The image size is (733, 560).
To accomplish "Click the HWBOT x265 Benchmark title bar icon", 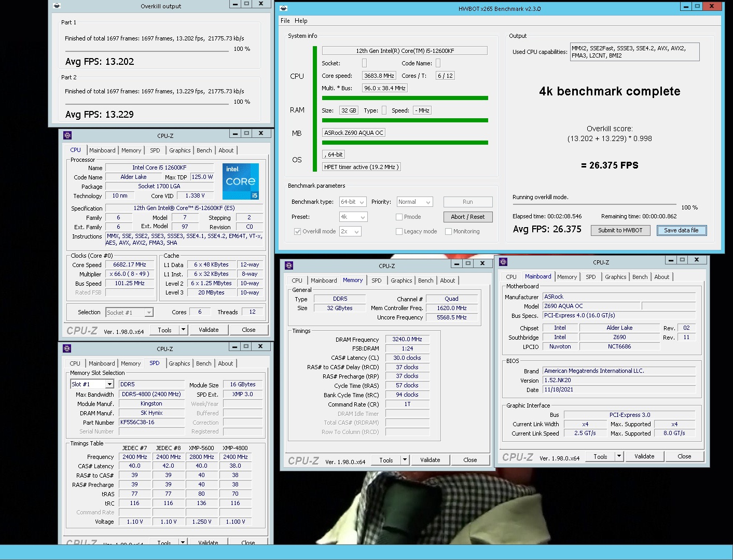I will 284,8.
